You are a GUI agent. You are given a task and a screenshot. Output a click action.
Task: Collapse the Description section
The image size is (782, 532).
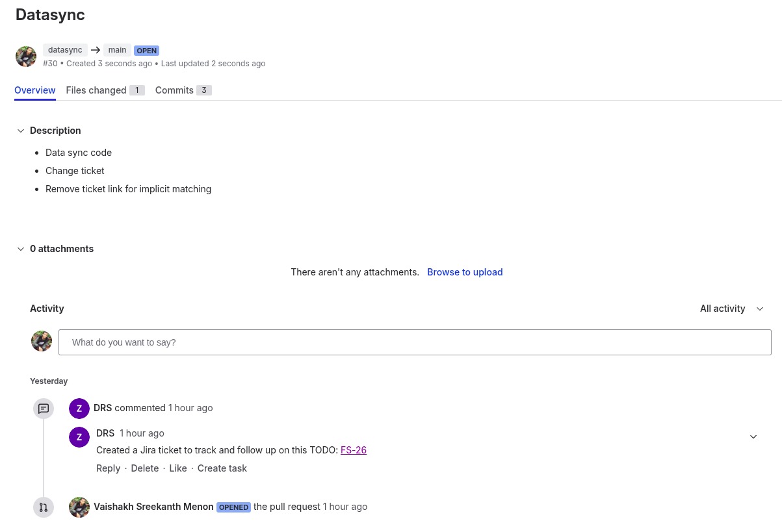click(21, 131)
